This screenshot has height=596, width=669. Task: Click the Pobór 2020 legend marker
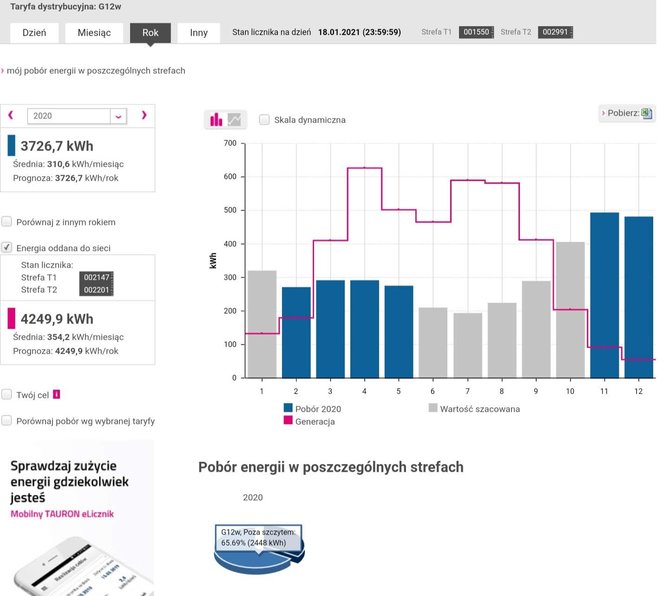(x=288, y=408)
